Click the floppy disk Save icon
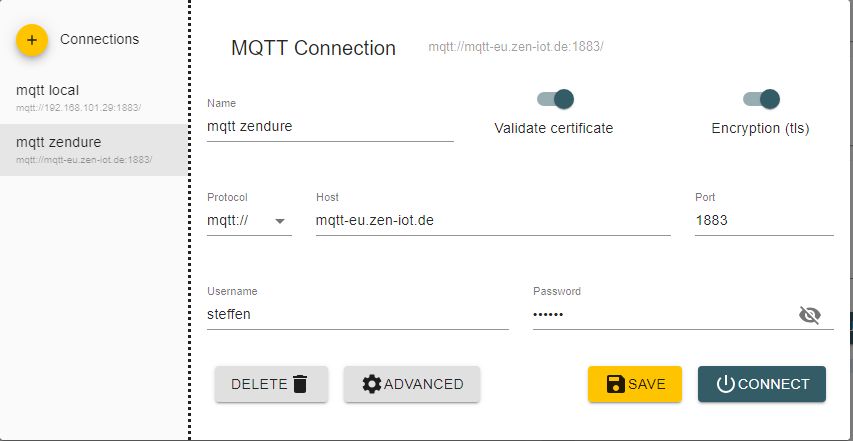The height and width of the screenshot is (441, 853). tap(616, 384)
